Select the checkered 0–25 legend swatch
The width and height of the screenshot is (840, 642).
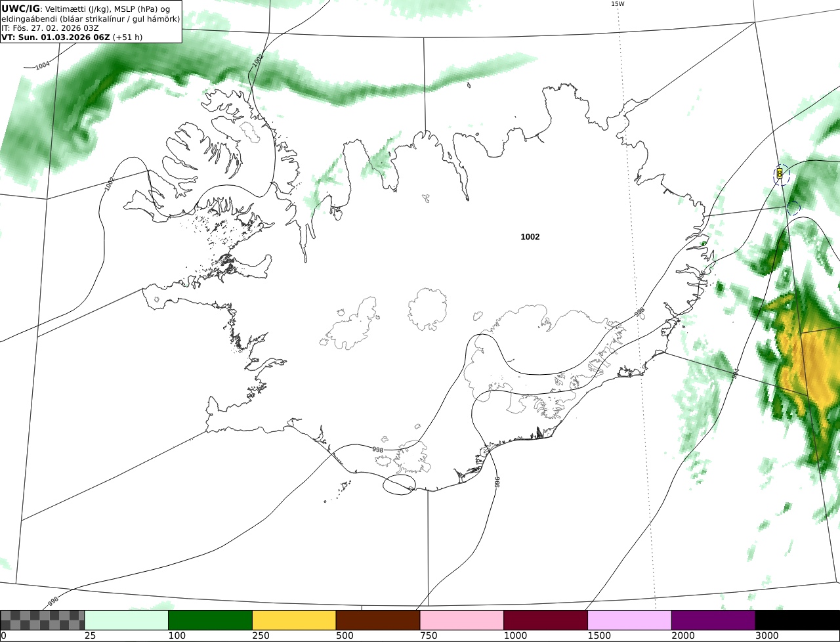pyautogui.click(x=43, y=620)
